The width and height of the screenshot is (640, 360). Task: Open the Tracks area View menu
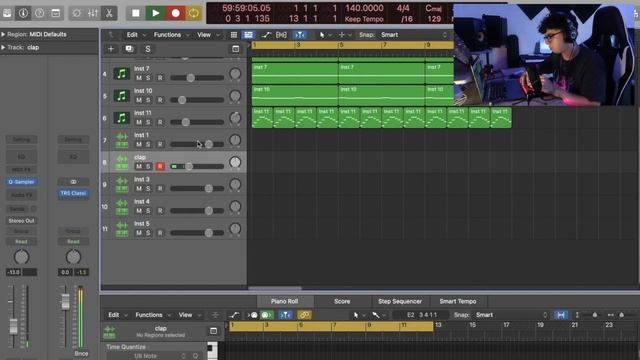tap(208, 35)
